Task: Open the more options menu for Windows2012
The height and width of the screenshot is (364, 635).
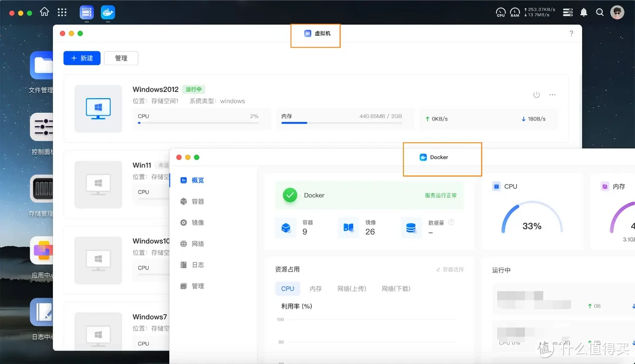Action: coord(552,94)
